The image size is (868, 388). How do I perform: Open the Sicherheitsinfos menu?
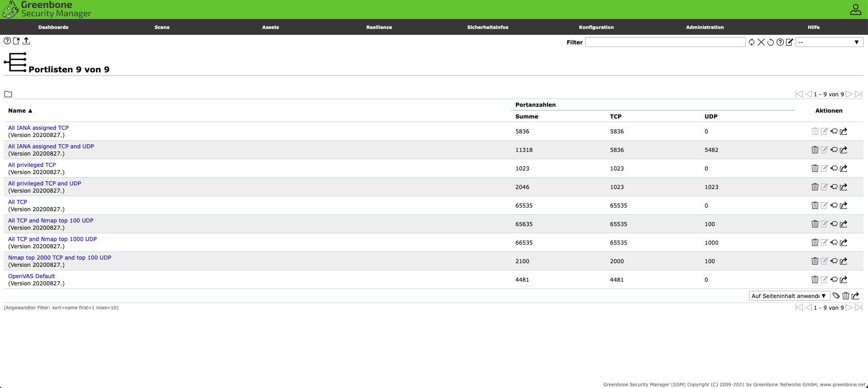tap(488, 27)
